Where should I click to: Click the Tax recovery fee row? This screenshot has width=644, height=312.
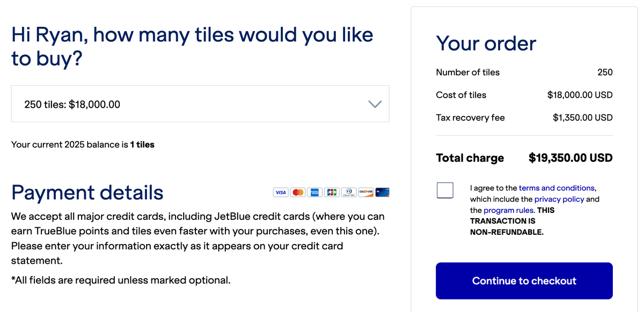tap(470, 117)
